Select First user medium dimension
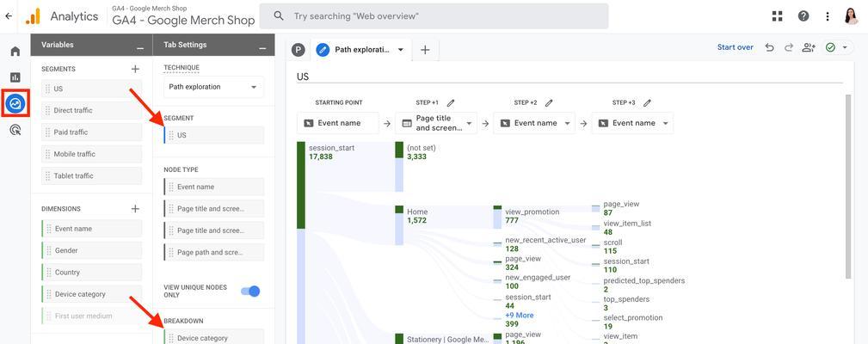The height and width of the screenshot is (344, 868). (91, 316)
